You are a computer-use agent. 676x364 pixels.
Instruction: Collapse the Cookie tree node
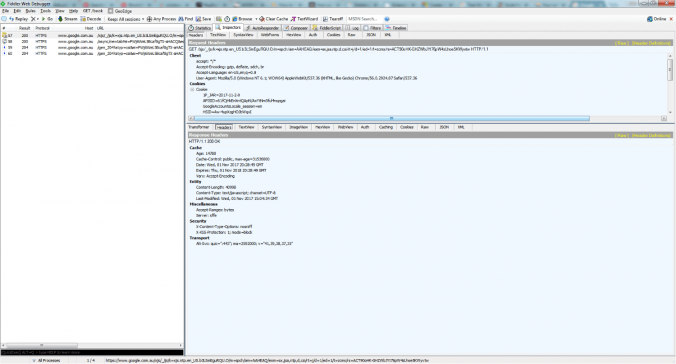192,89
